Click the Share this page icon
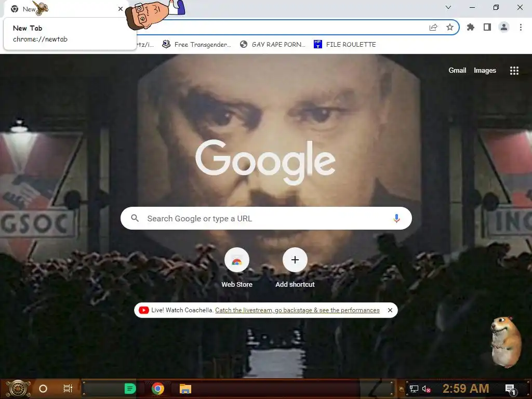 433,28
